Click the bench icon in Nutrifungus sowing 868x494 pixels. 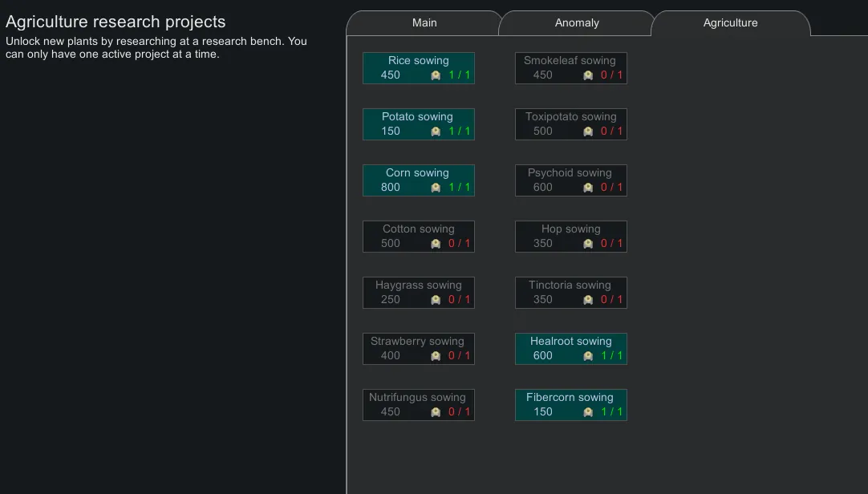[x=436, y=412]
